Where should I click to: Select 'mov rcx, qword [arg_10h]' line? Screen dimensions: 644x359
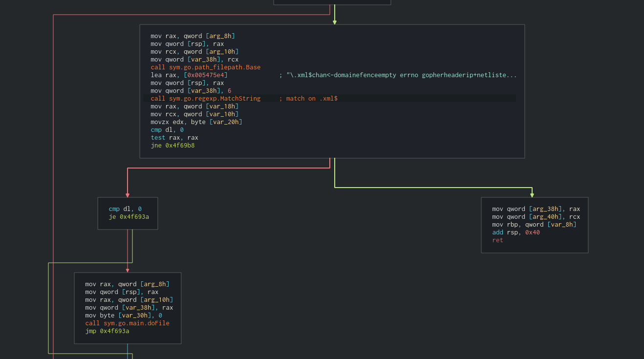point(194,52)
